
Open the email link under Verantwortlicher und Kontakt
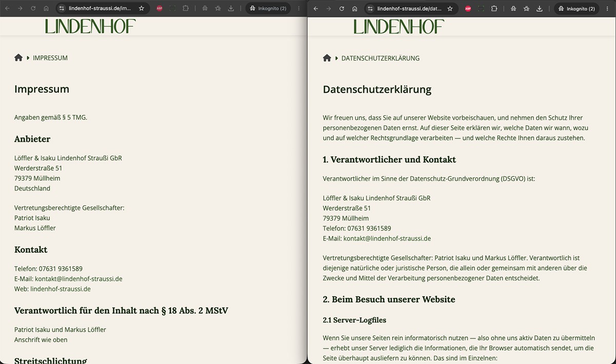tap(387, 238)
